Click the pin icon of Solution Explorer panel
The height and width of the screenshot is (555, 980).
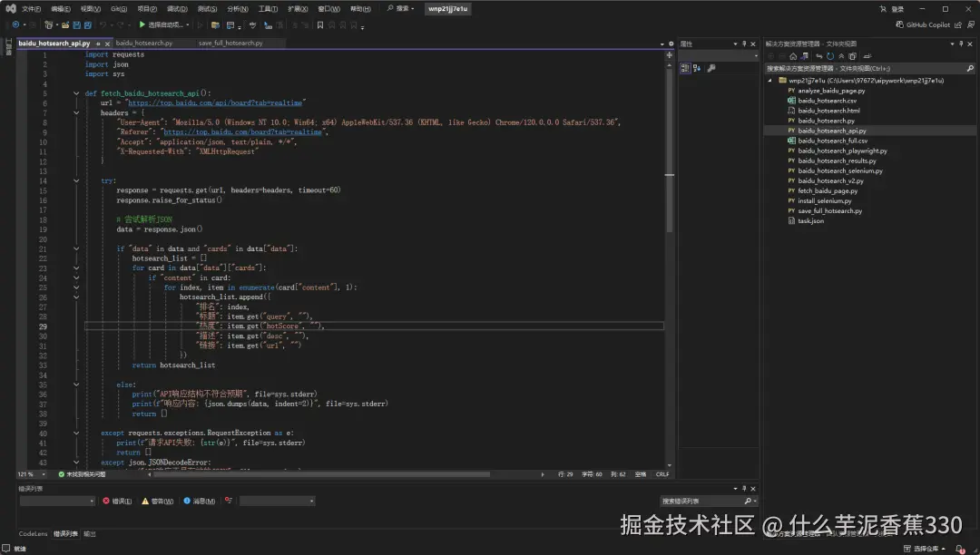tap(961, 44)
